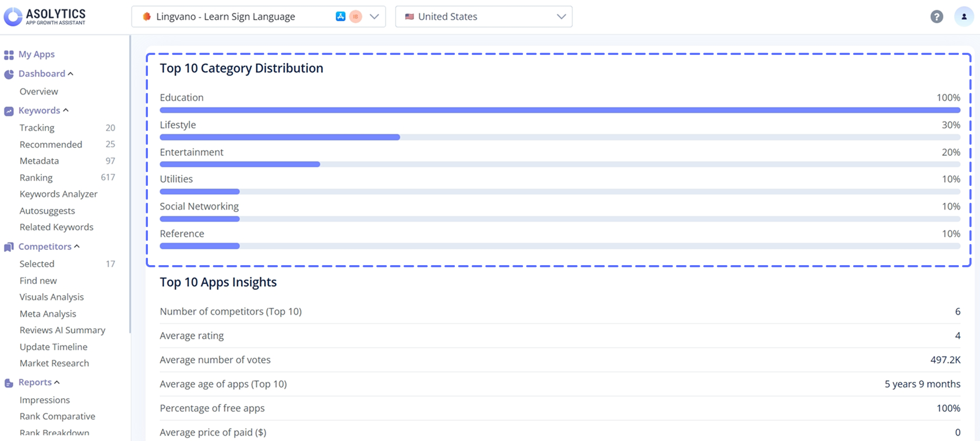
Task: Go to Market Research
Action: (54, 363)
